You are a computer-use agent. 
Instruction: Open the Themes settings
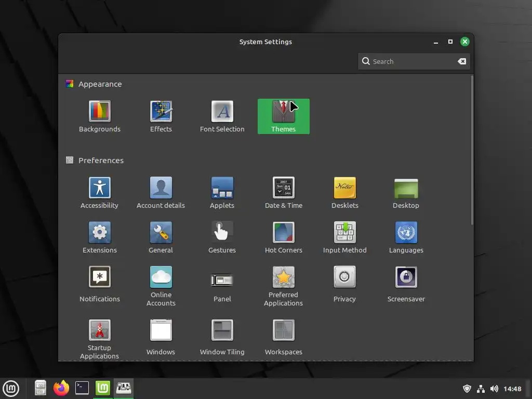pos(283,116)
